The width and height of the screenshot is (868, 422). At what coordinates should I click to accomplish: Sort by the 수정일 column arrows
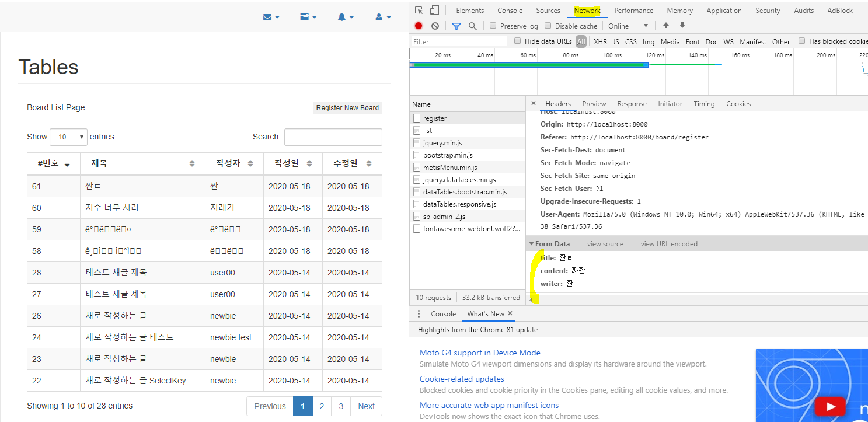(x=369, y=163)
